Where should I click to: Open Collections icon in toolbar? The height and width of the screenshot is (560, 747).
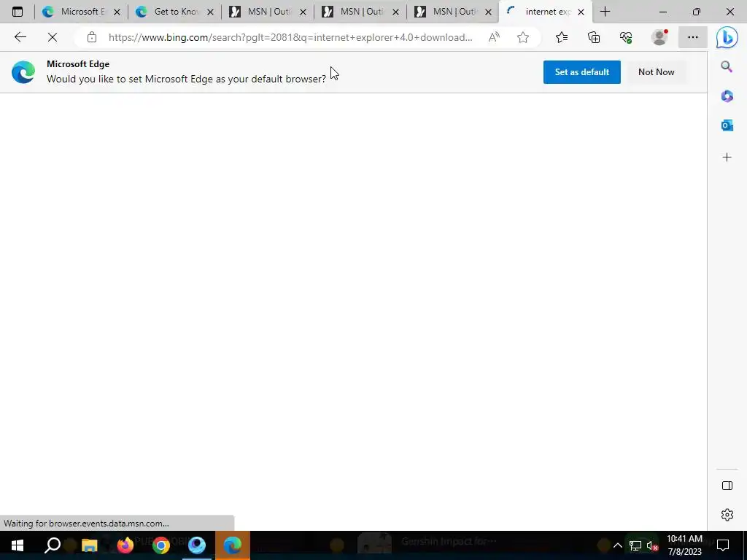pos(594,37)
